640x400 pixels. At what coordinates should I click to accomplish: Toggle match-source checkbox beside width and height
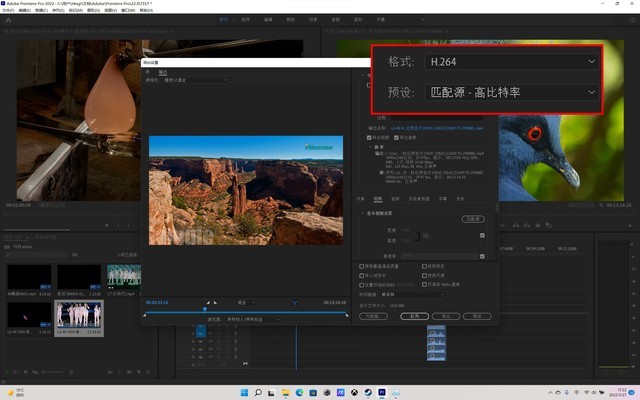pos(482,236)
